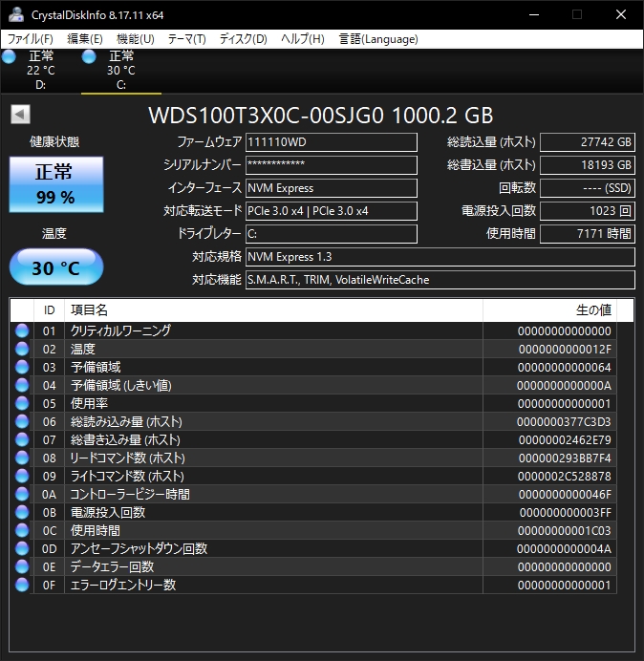This screenshot has width=644, height=661.
Task: Click status orb for ID 05 使用率
Action: 22,403
